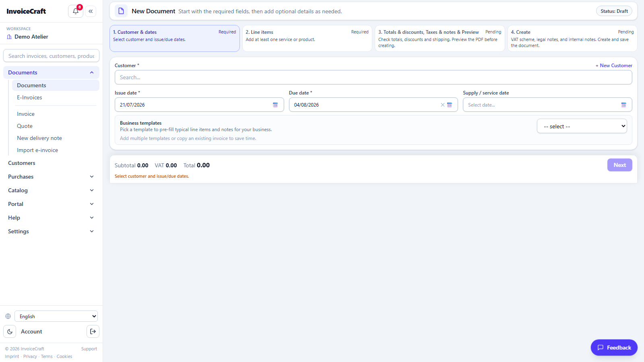This screenshot has width=644, height=362.
Task: Open the Feedback button
Action: point(614,348)
